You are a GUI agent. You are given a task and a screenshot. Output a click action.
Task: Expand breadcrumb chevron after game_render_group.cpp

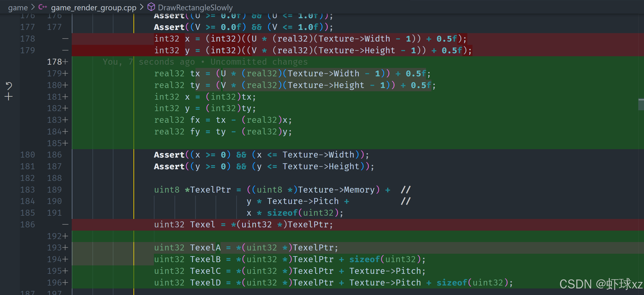tap(142, 7)
